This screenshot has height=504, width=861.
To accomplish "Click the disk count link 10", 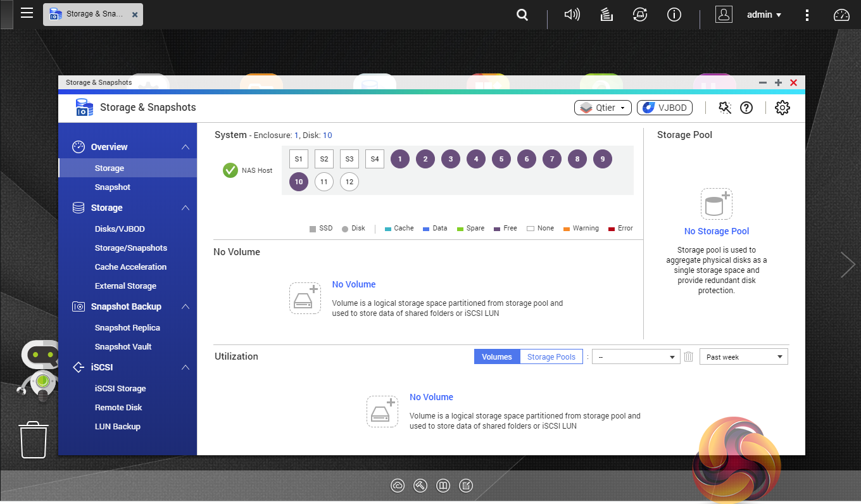I will 327,135.
